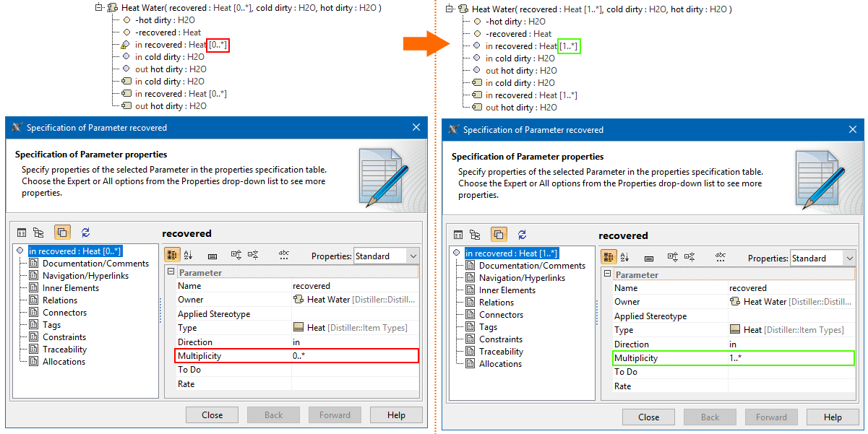Collapse Parameter group in right dialog
This screenshot has height=434, width=868.
[608, 274]
